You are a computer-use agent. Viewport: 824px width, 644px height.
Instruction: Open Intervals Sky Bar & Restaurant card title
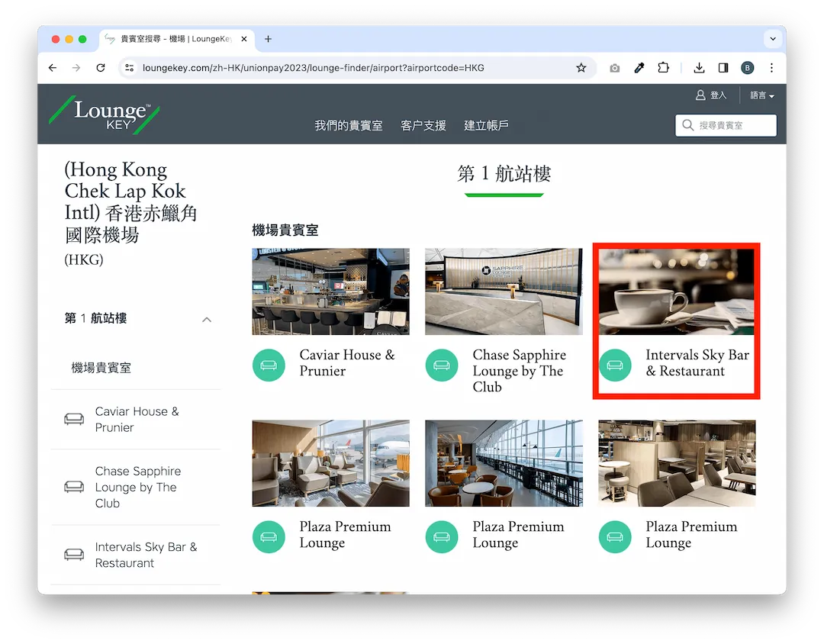[697, 362]
